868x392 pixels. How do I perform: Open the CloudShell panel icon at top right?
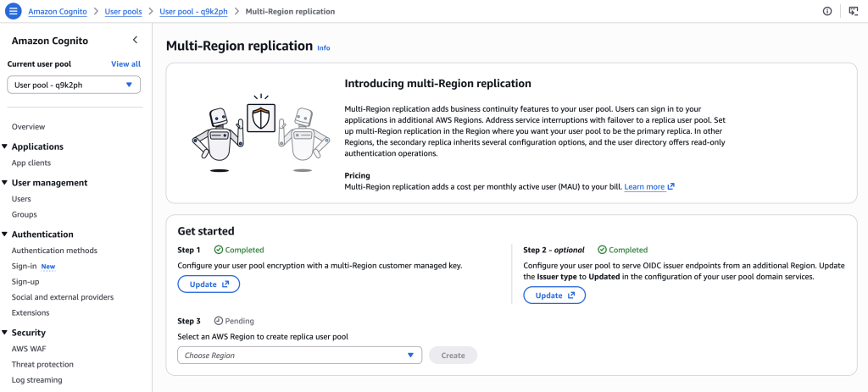pos(853,11)
